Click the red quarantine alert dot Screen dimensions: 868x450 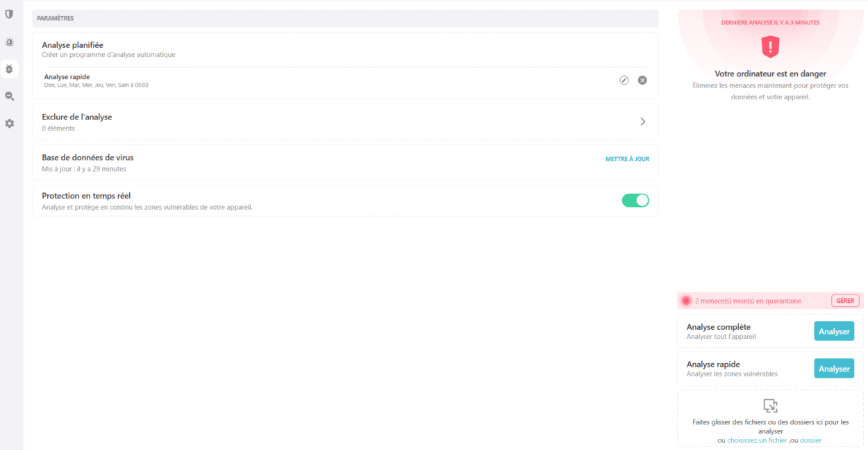click(x=686, y=301)
